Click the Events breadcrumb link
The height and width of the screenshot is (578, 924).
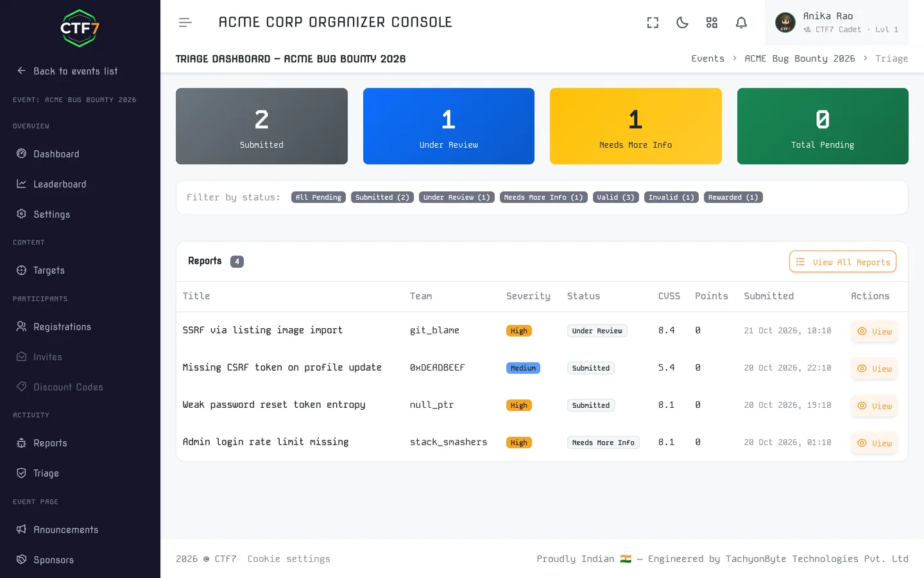[x=708, y=58]
